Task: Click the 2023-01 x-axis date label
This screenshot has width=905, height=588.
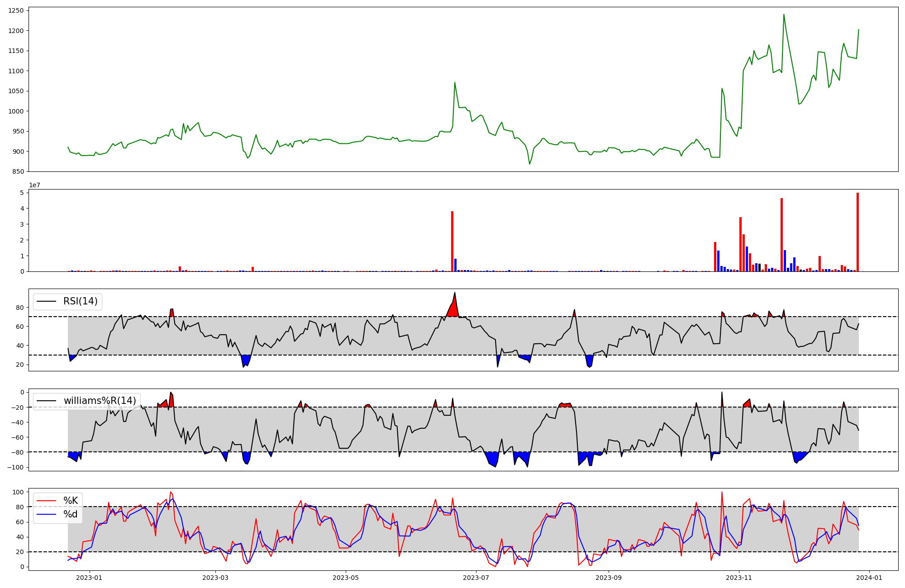Action: click(89, 578)
